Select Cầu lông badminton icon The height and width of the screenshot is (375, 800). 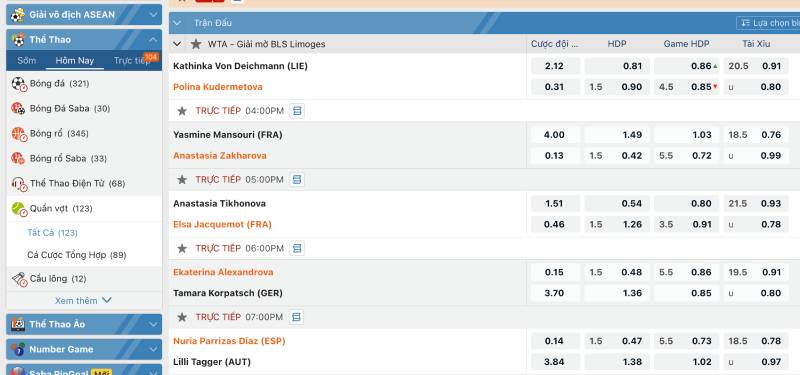pos(19,279)
